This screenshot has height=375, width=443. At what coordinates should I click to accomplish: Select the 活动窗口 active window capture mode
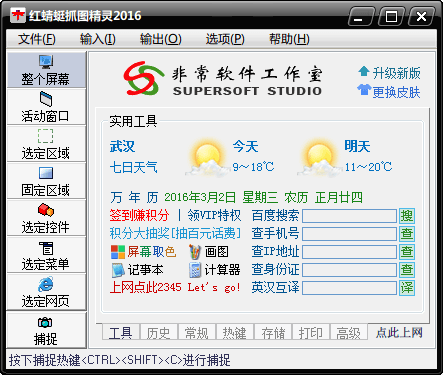46,107
